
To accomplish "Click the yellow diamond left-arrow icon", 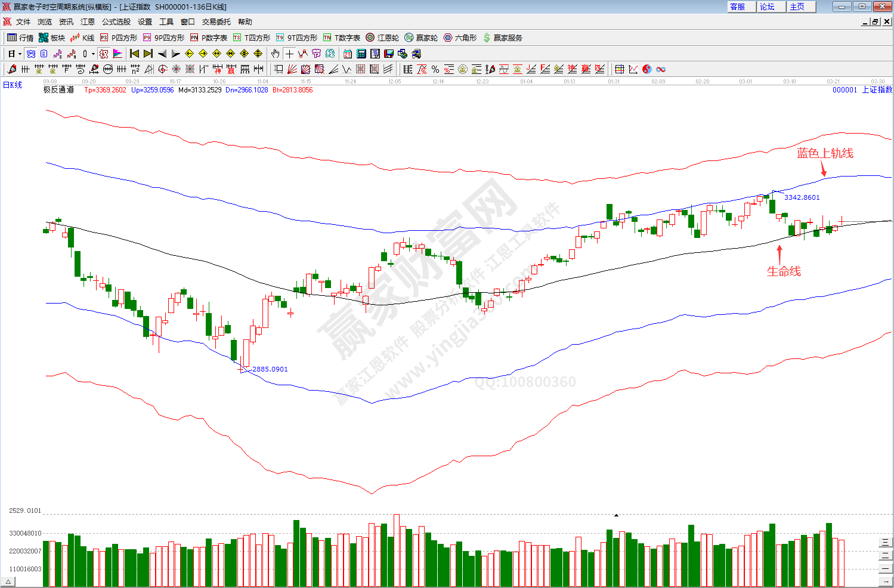I will click(189, 54).
